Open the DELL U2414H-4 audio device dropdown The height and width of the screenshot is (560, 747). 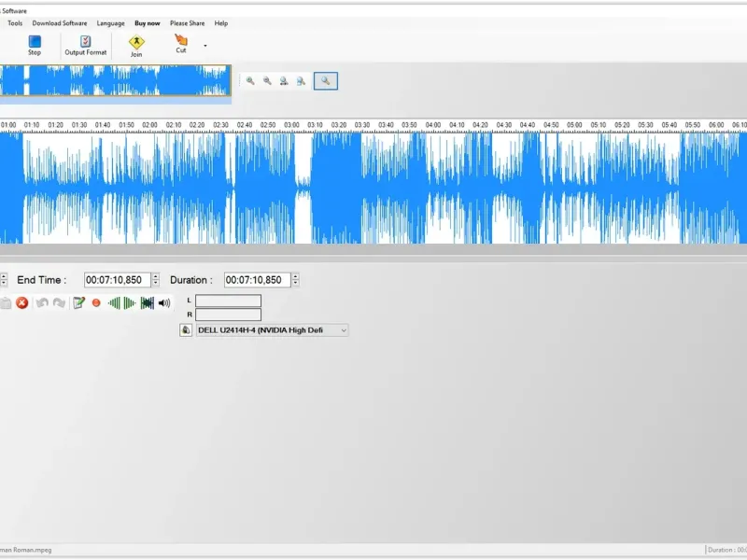[x=344, y=330]
